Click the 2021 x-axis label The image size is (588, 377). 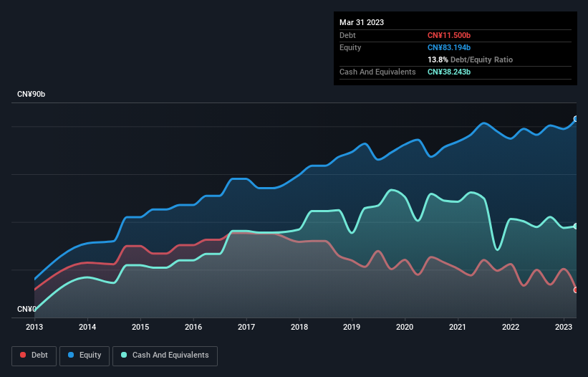[458, 327]
